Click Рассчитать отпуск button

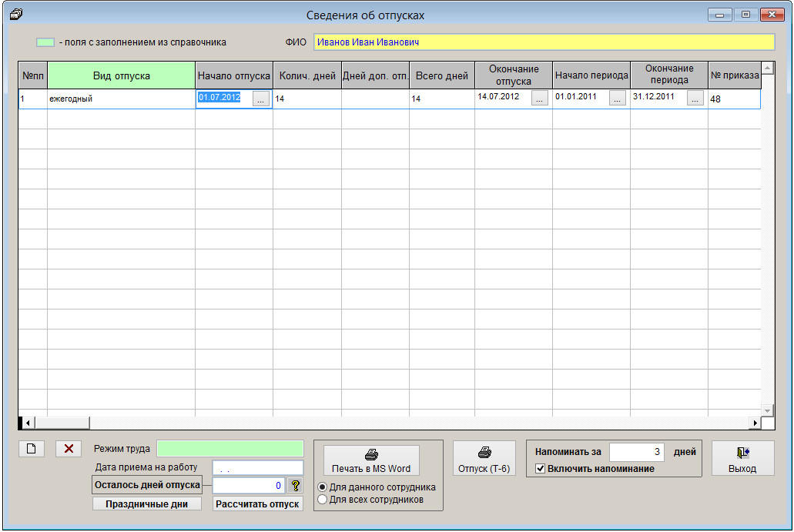(257, 504)
